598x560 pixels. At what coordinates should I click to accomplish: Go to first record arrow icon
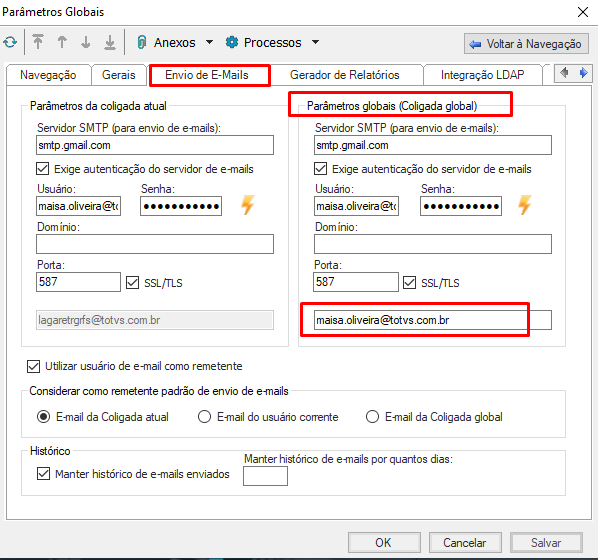[38, 42]
